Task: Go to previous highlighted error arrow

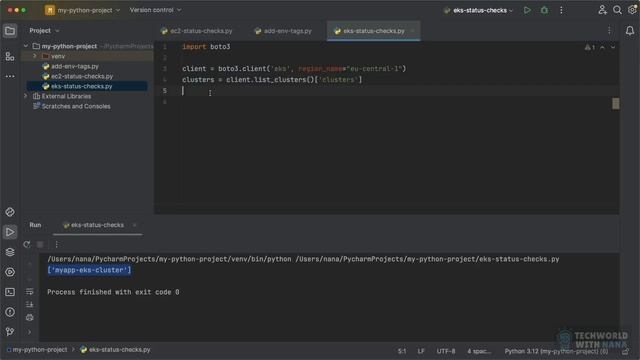Action: click(602, 47)
